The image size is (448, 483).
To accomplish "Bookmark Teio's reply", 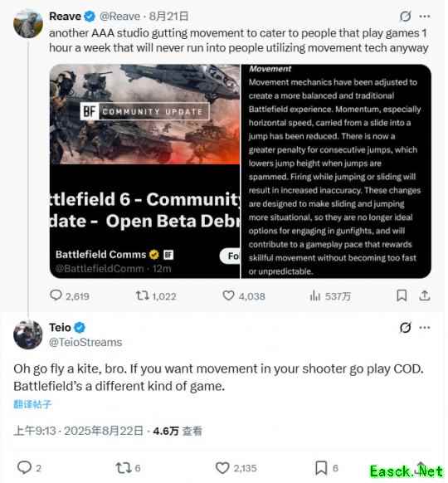I will [321, 467].
